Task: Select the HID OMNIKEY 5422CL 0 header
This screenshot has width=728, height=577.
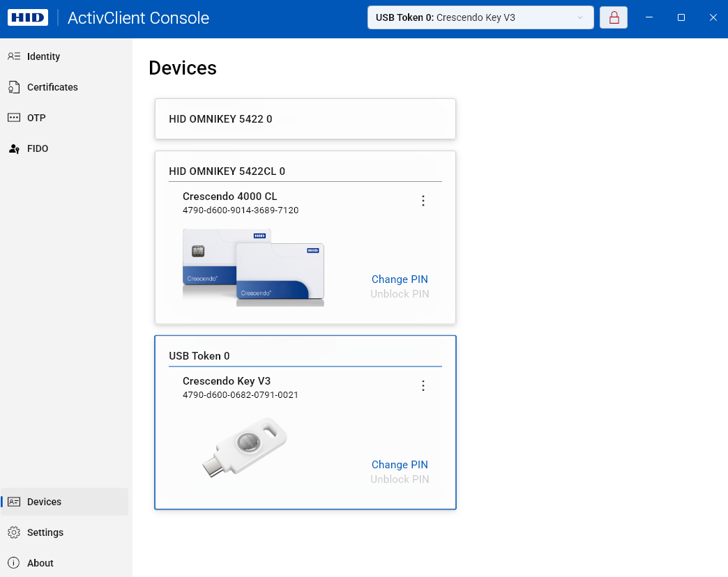Action: (x=227, y=171)
